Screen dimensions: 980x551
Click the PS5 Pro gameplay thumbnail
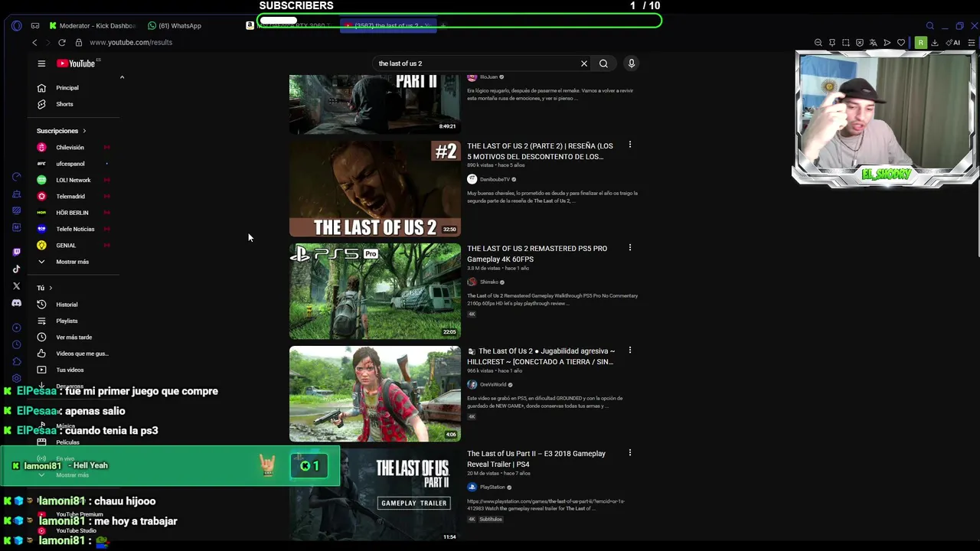pyautogui.click(x=375, y=291)
